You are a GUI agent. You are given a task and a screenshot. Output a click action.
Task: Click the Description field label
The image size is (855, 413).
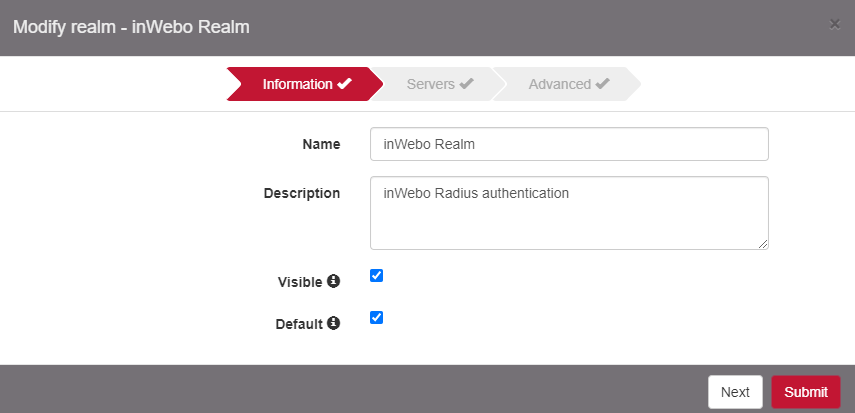302,193
